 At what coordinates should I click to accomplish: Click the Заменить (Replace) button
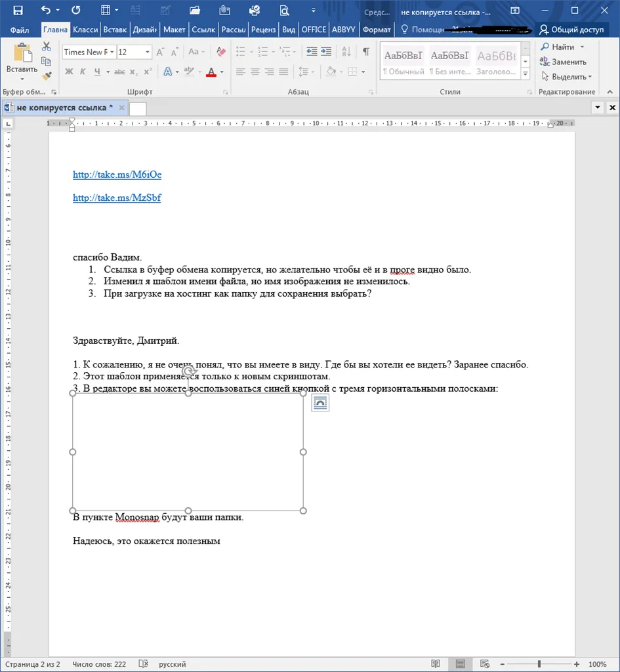pyautogui.click(x=563, y=62)
